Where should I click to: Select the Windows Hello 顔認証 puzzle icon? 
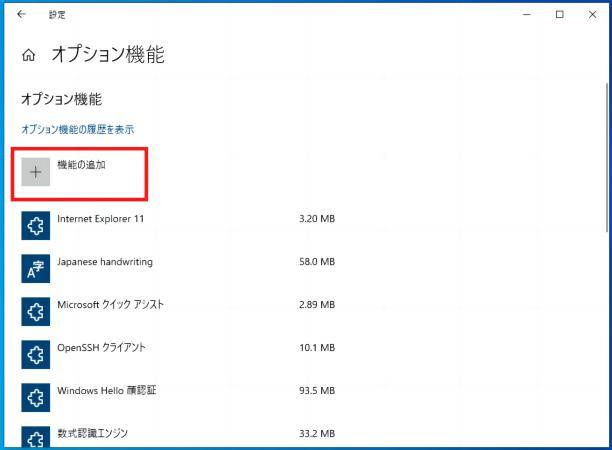coord(36,397)
